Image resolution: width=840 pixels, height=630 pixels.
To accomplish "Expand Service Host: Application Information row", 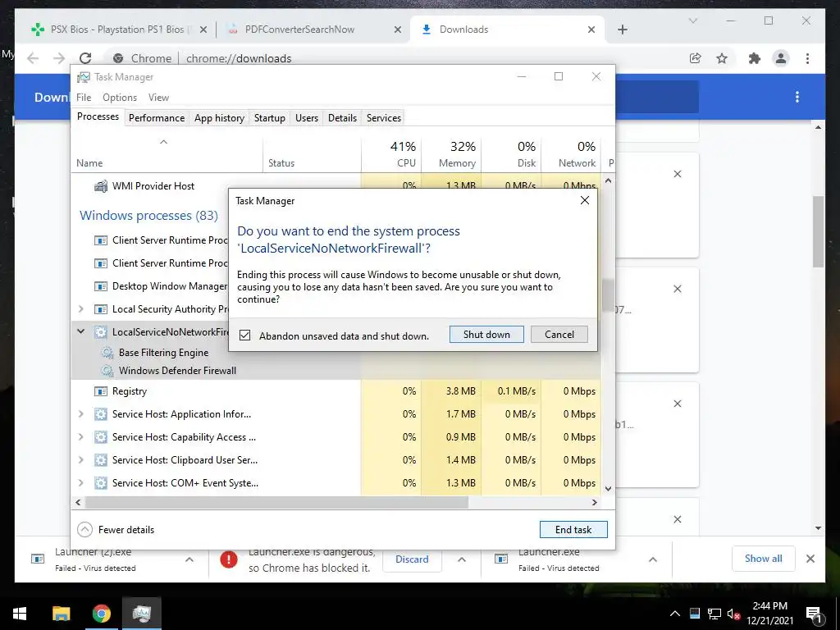I will pos(81,413).
